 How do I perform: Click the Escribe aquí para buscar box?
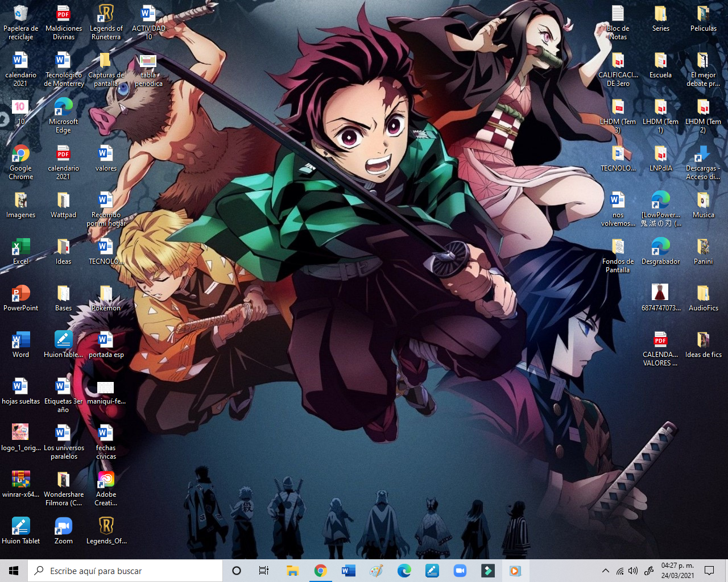click(x=125, y=571)
